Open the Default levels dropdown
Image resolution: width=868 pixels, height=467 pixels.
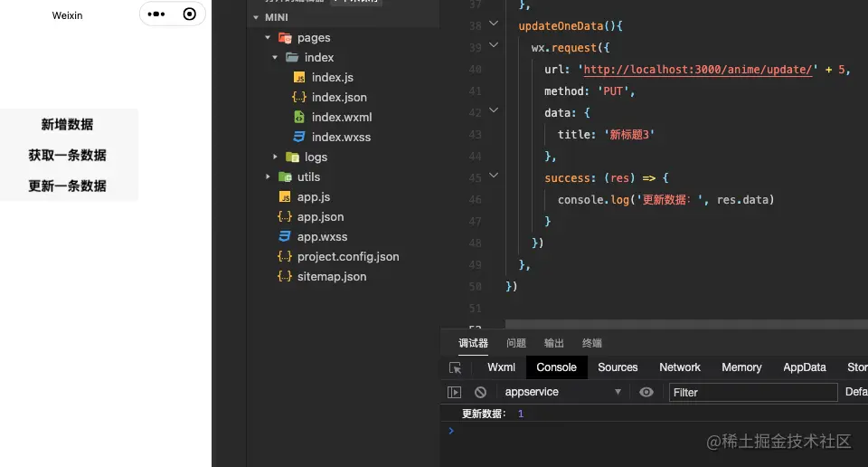click(x=856, y=392)
